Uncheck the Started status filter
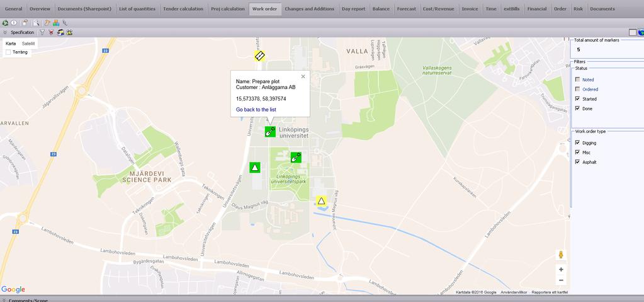This screenshot has height=302, width=644. 577,99
